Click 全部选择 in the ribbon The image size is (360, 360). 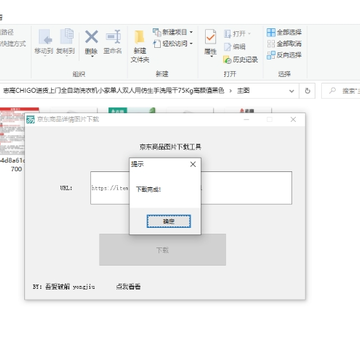tap(284, 32)
